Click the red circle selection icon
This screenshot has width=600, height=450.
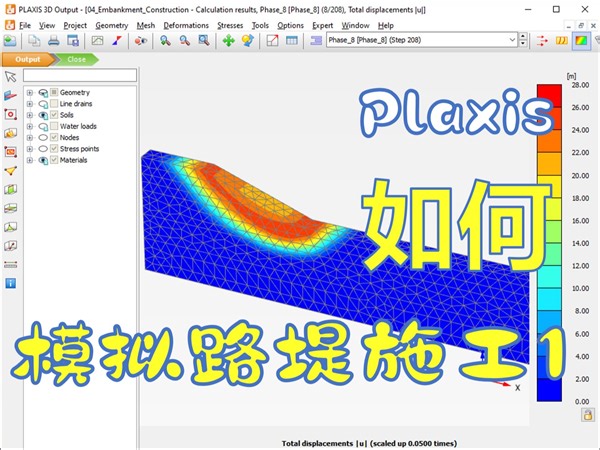pos(10,114)
